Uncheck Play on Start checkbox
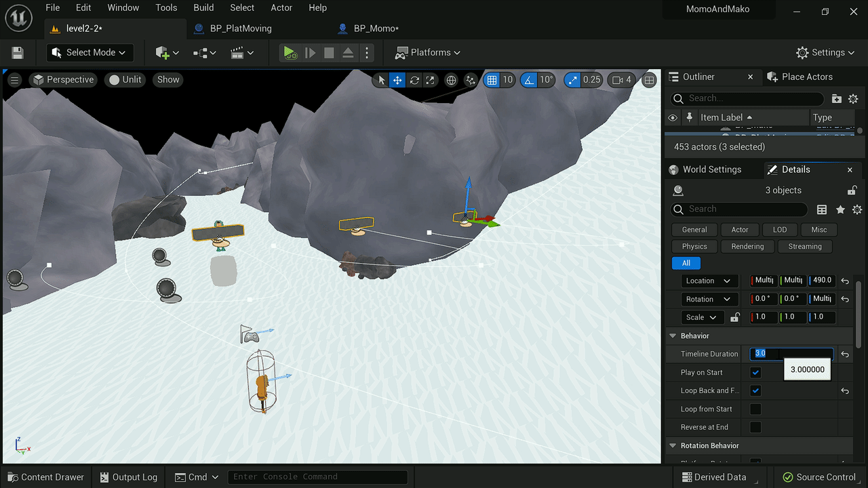 (755, 373)
